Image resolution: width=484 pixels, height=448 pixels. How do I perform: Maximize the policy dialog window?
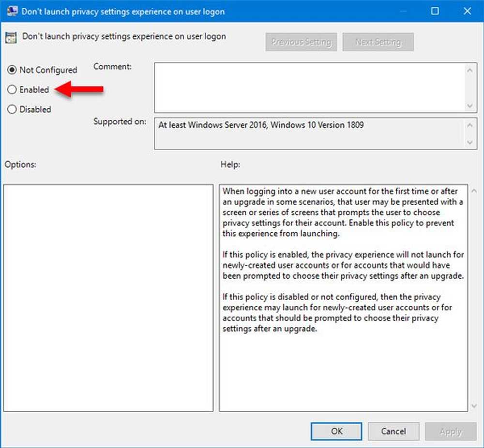click(435, 11)
